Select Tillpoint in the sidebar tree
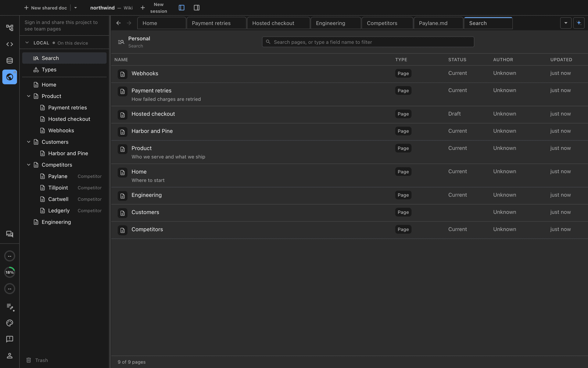The height and width of the screenshot is (368, 588). point(64,188)
